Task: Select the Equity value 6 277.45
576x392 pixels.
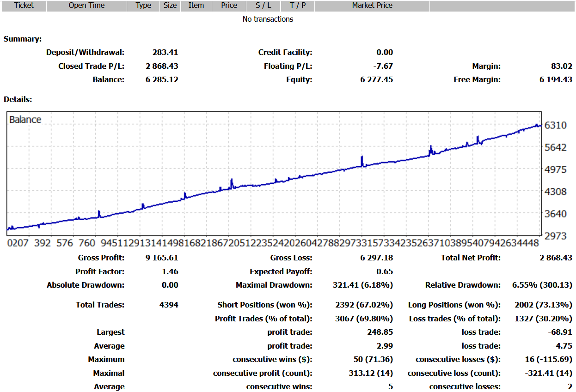Action: 377,79
